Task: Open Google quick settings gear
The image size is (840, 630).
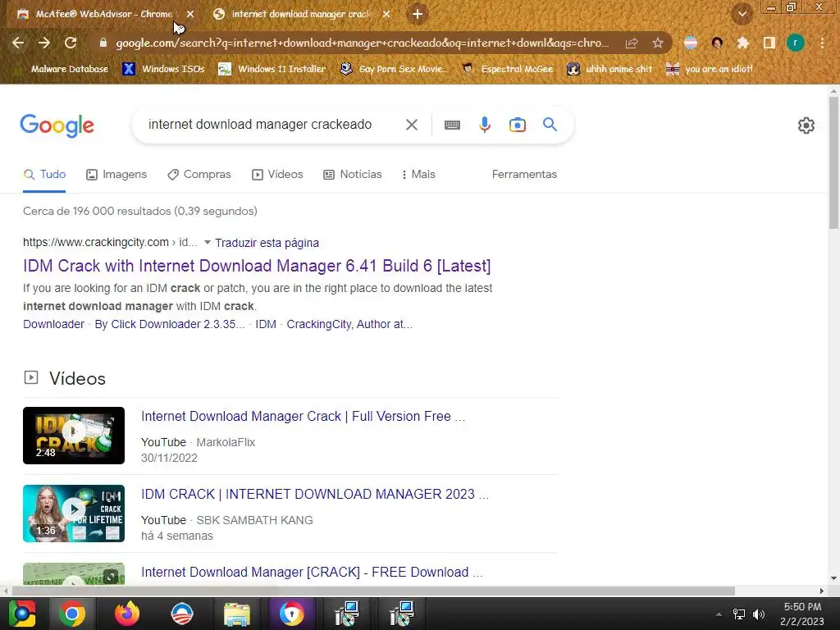Action: coord(806,126)
